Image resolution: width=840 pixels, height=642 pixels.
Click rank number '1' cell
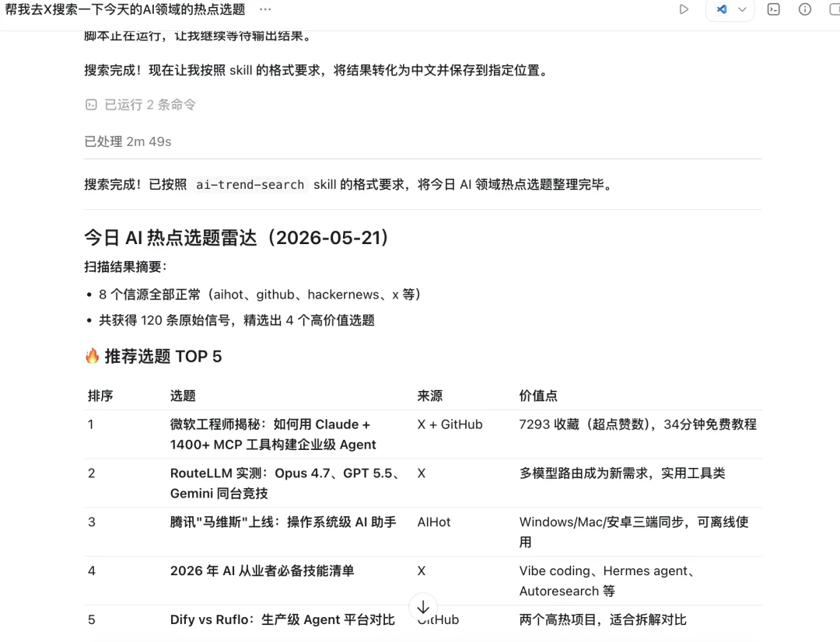point(90,424)
